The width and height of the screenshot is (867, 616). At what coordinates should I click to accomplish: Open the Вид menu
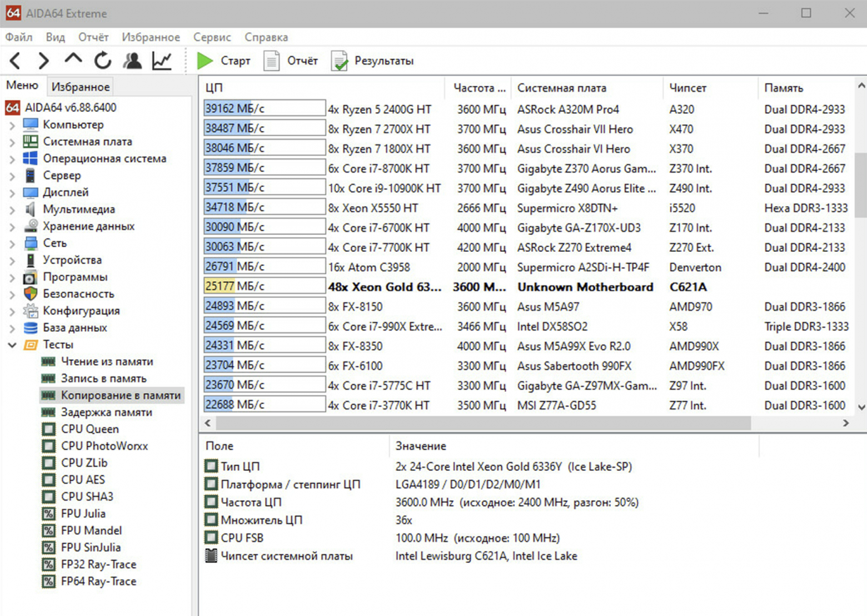55,37
